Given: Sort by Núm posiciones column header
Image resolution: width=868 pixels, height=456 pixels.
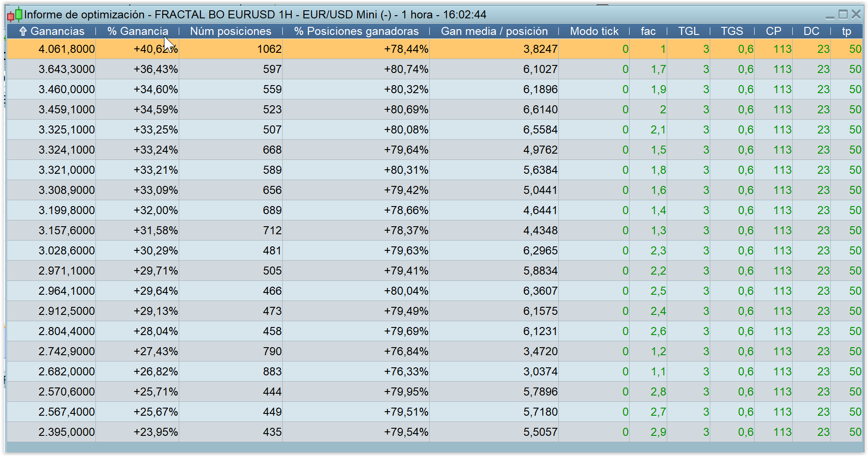Looking at the screenshot, I should coord(230,31).
